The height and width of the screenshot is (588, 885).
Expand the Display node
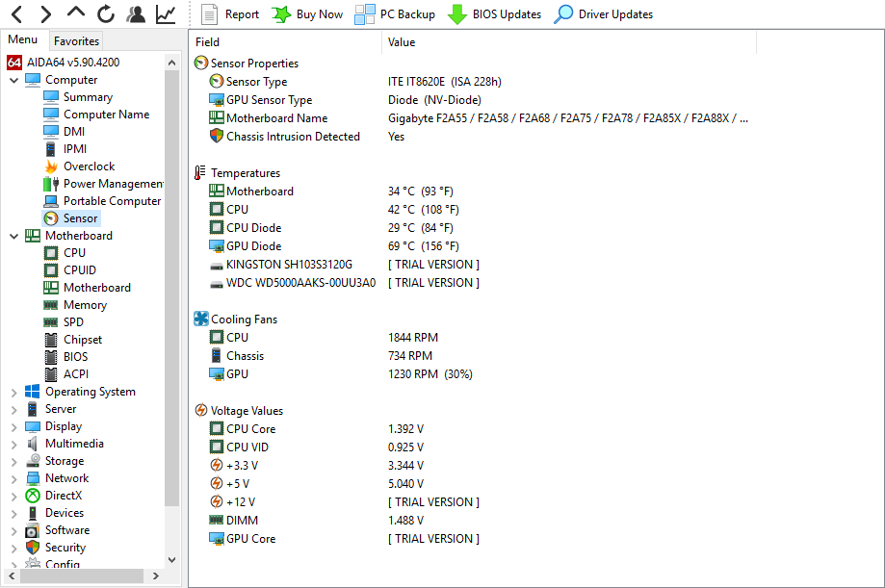14,427
